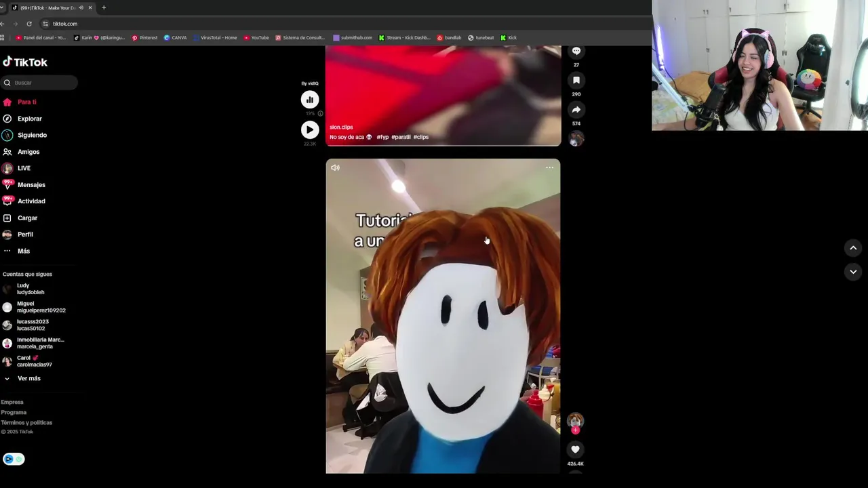Open the tab search dropdown arrow

(2, 7)
